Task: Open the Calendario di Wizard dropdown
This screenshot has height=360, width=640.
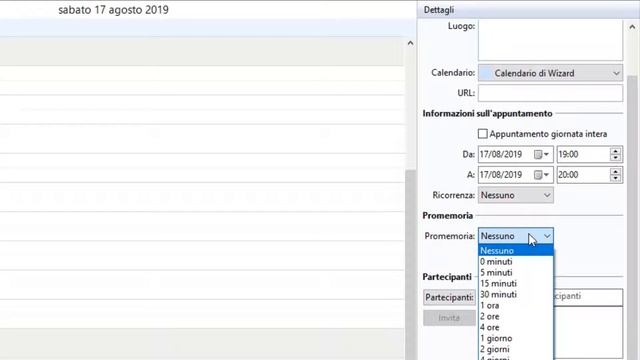Action: (x=550, y=73)
